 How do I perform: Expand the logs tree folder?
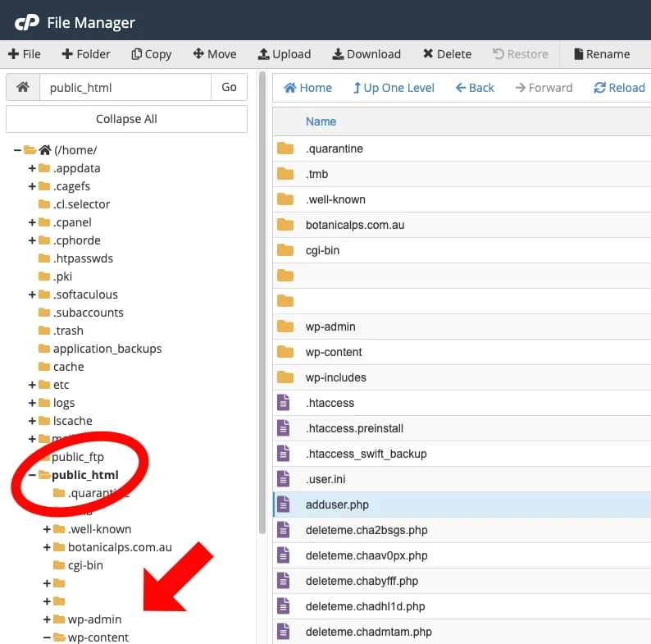point(32,403)
